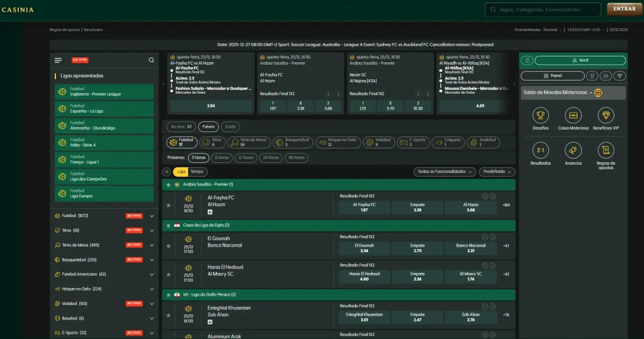This screenshot has height=339, width=644.
Task: Open the Benefícios VIP diamond icon
Action: [x=606, y=116]
